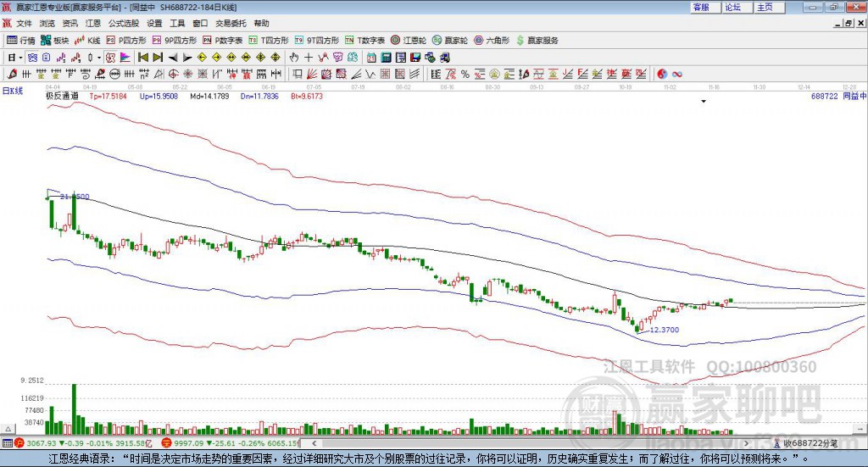Open the T四方形 time square
The image size is (868, 467).
click(x=269, y=41)
